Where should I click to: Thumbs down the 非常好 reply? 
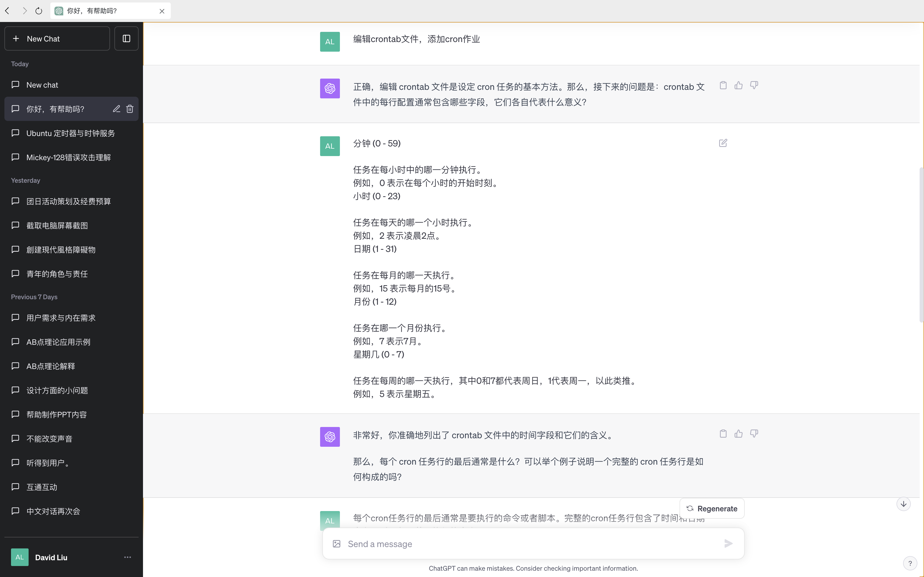754,434
